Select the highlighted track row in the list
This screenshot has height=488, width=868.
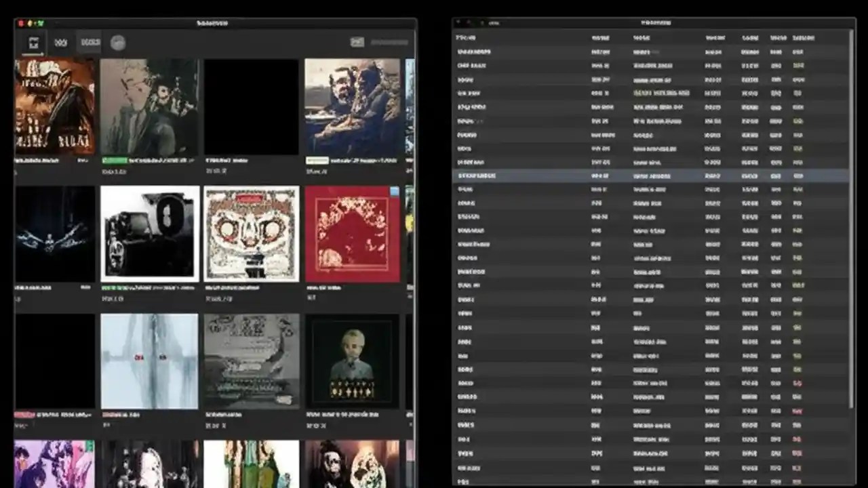[610, 176]
